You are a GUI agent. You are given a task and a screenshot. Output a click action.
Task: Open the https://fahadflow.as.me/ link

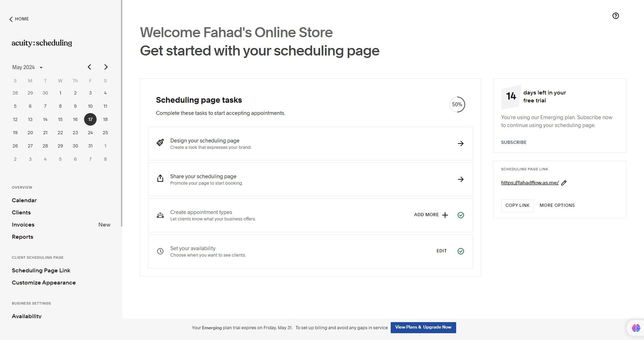pyautogui.click(x=530, y=183)
